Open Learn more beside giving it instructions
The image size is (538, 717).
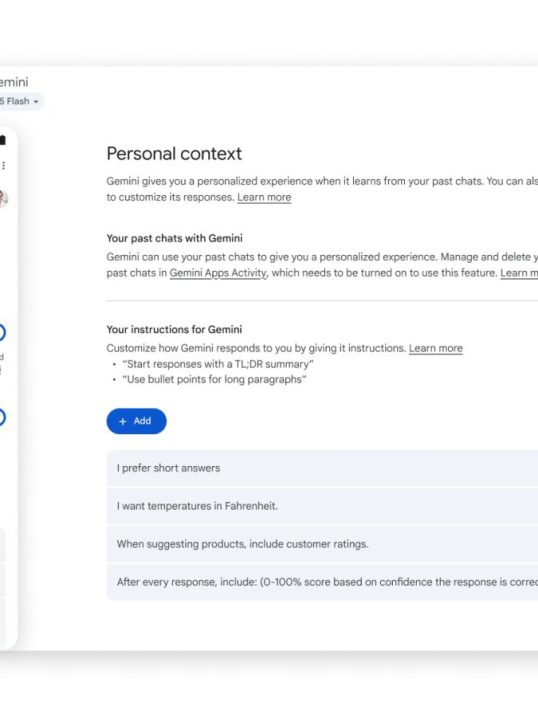coord(436,348)
